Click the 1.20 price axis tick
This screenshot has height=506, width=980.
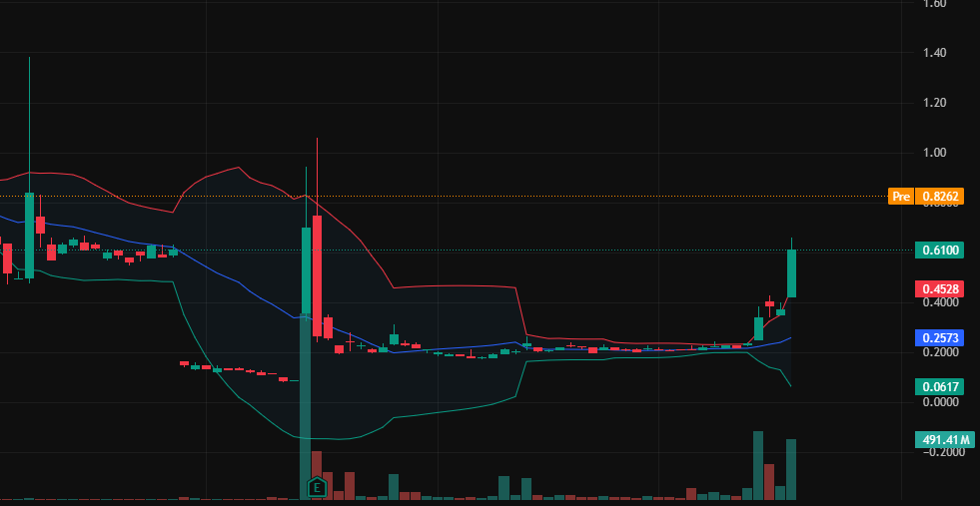tap(934, 103)
